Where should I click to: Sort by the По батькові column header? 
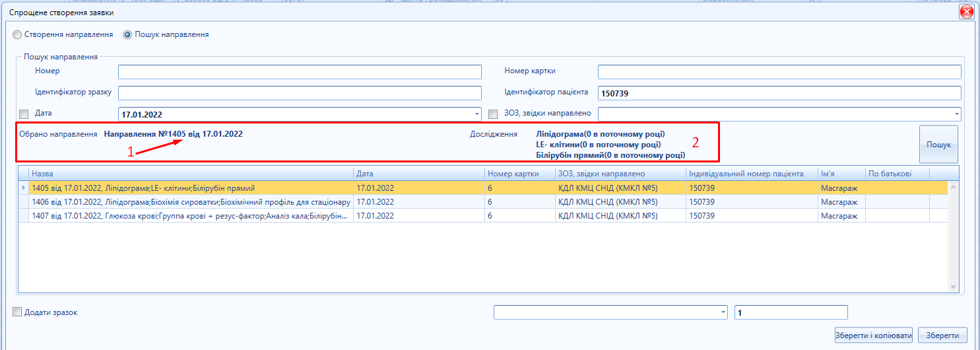(x=897, y=173)
